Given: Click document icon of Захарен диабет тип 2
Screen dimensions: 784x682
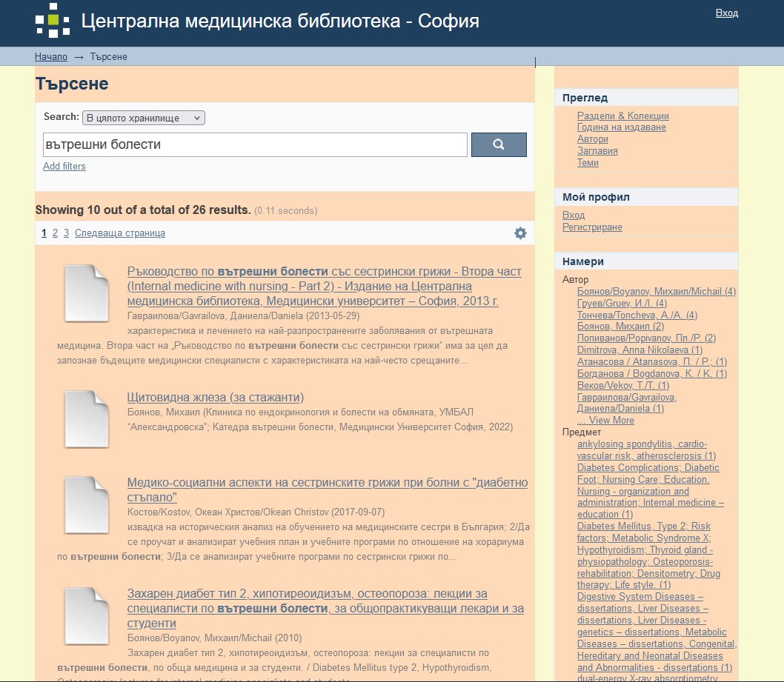Looking at the screenshot, I should coord(87,616).
